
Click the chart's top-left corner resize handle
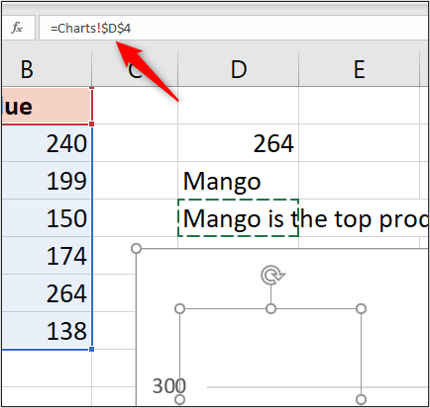pos(136,248)
